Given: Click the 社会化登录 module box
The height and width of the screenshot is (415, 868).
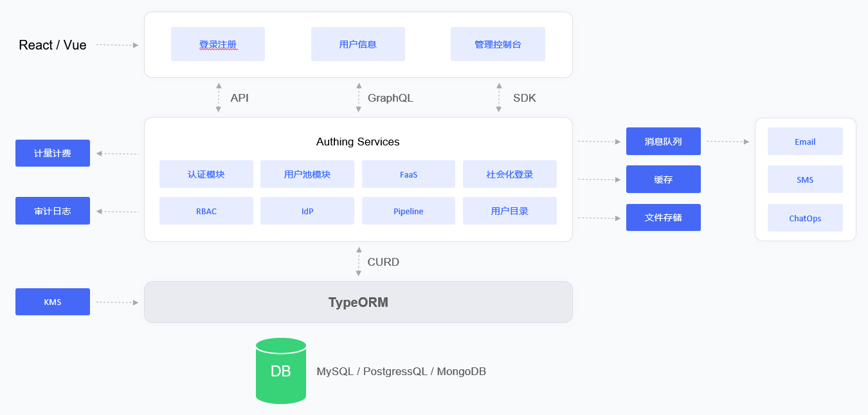Looking at the screenshot, I should pyautogui.click(x=510, y=174).
